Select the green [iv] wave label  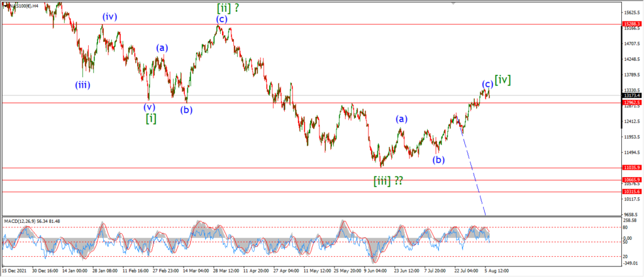pos(503,80)
